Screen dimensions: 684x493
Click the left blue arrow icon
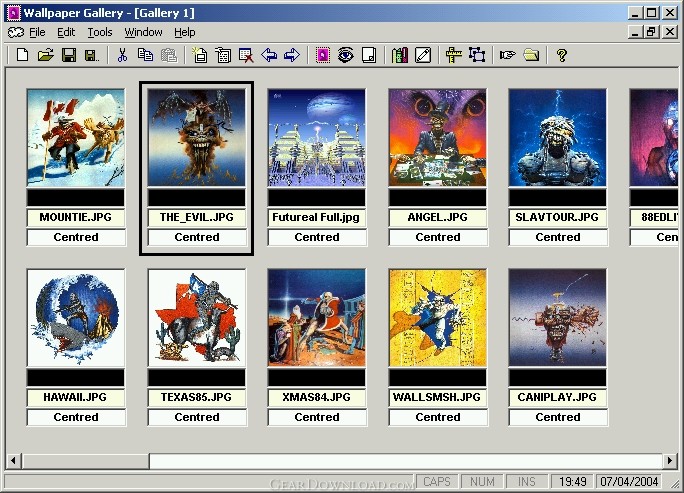[269, 55]
